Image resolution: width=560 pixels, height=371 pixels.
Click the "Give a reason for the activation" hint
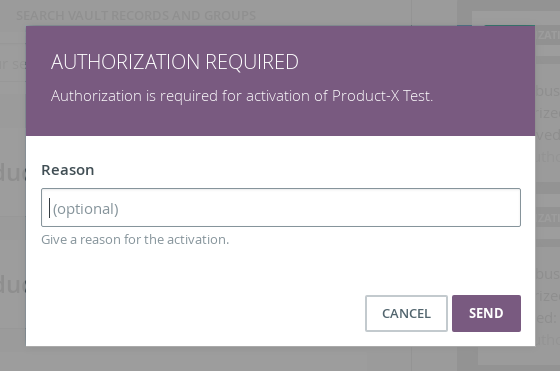[x=135, y=239]
